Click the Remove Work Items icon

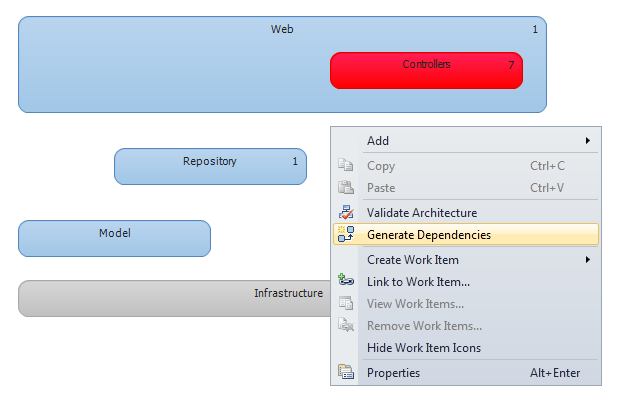[346, 325]
